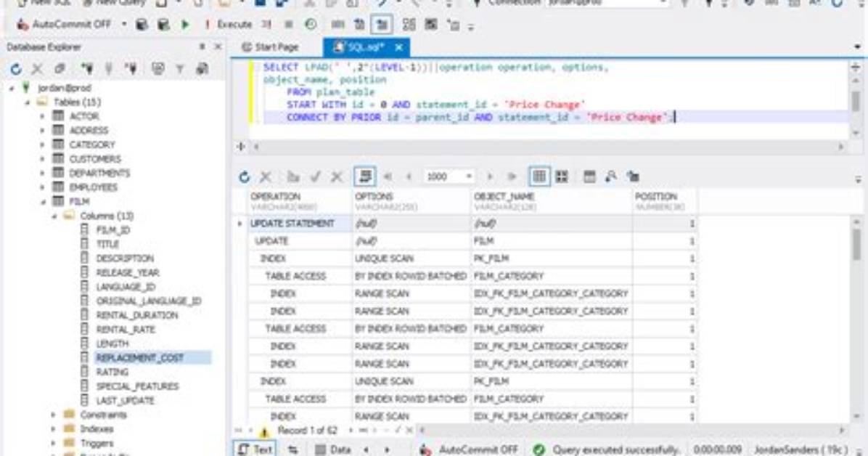Click the Execute button in the toolbar
This screenshot has height=456, width=868.
228,25
